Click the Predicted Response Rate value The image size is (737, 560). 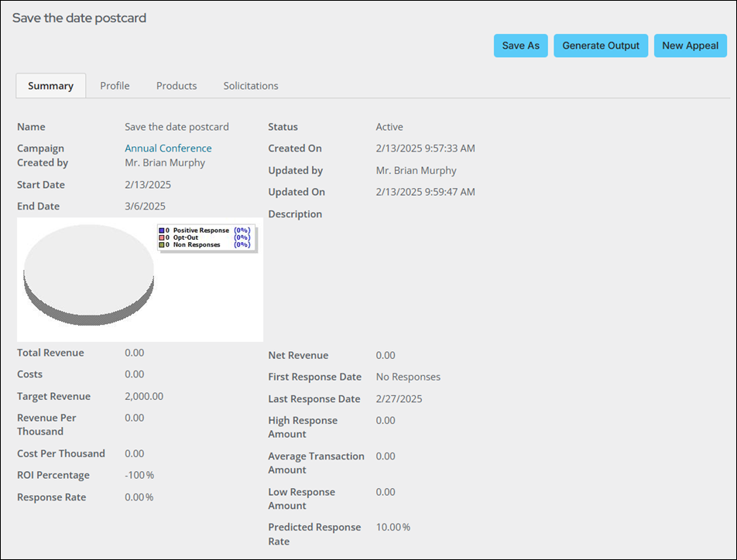393,527
